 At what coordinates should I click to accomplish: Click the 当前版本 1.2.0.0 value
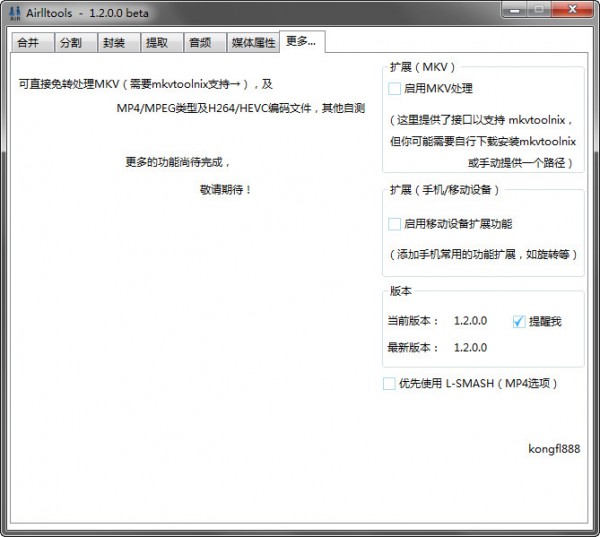470,321
